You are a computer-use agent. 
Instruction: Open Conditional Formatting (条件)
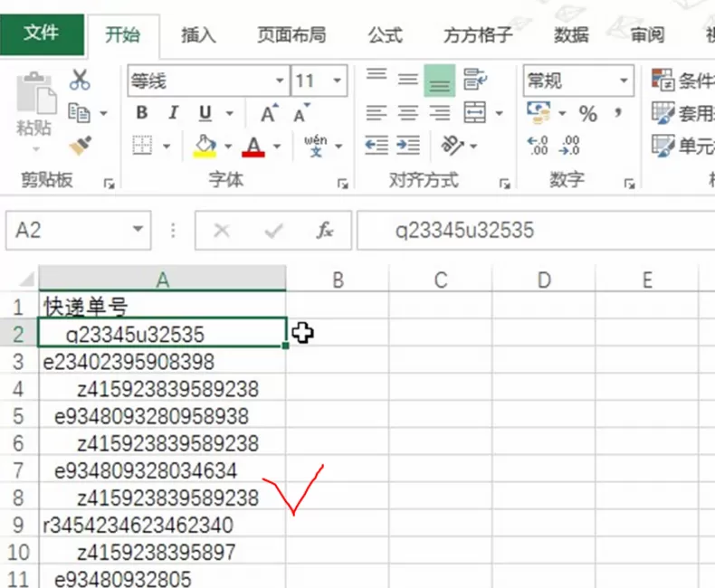coord(682,81)
